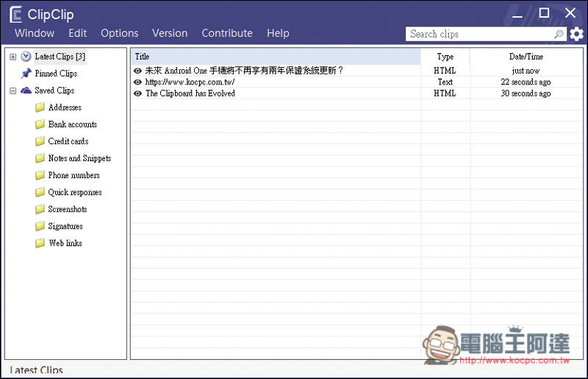
Task: Click the Screenshots folder icon
Action: [40, 209]
